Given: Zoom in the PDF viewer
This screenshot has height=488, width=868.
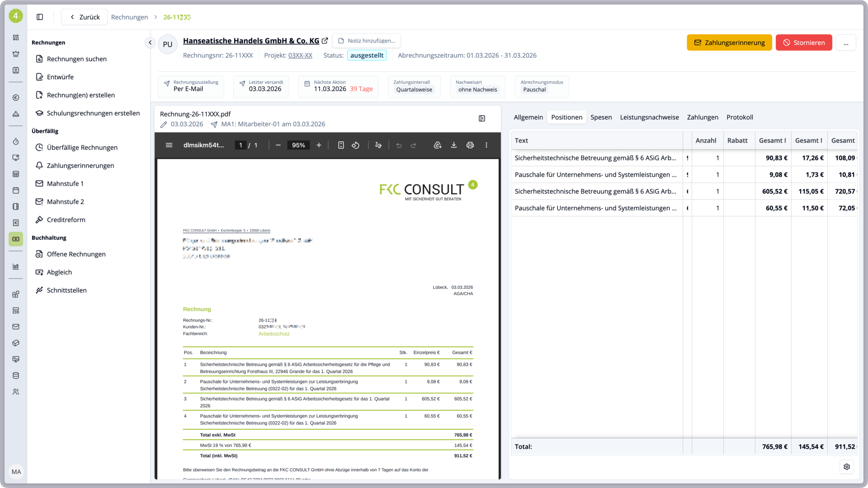Looking at the screenshot, I should [x=319, y=145].
